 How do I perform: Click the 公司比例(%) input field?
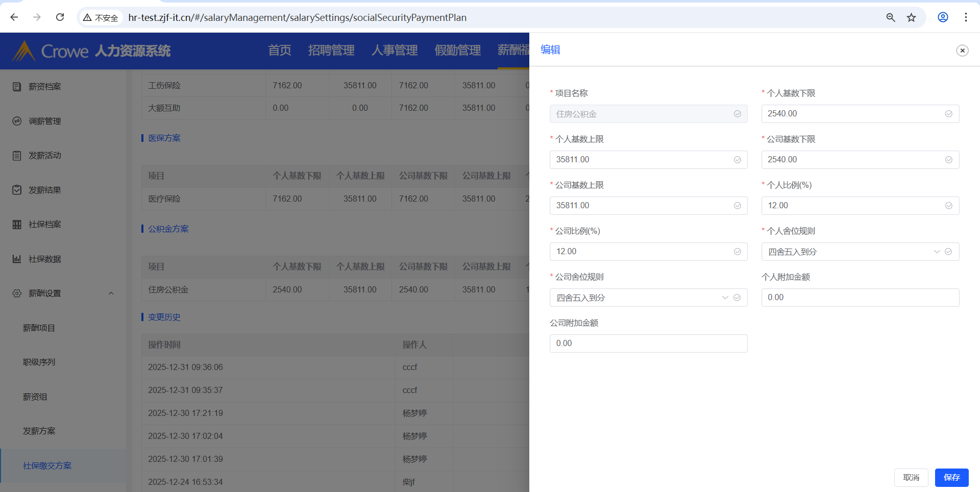(x=643, y=252)
